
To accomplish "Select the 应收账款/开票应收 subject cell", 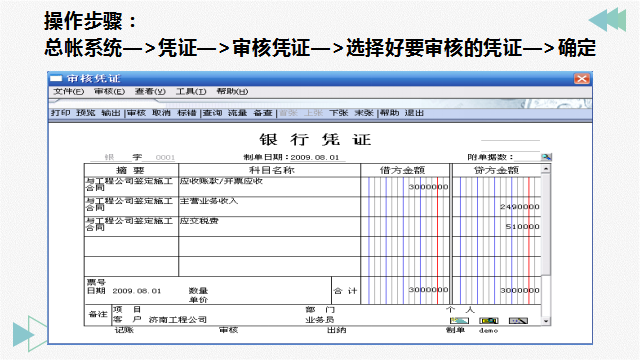I will coord(269,187).
